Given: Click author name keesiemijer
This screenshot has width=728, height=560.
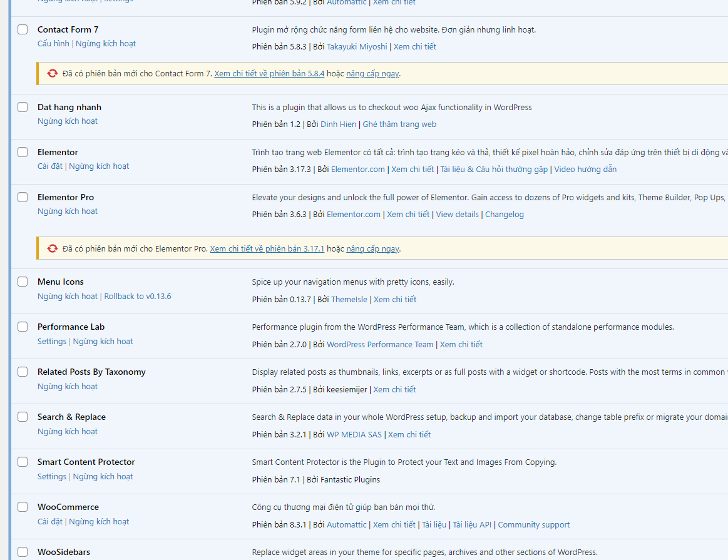Looking at the screenshot, I should pyautogui.click(x=347, y=389).
